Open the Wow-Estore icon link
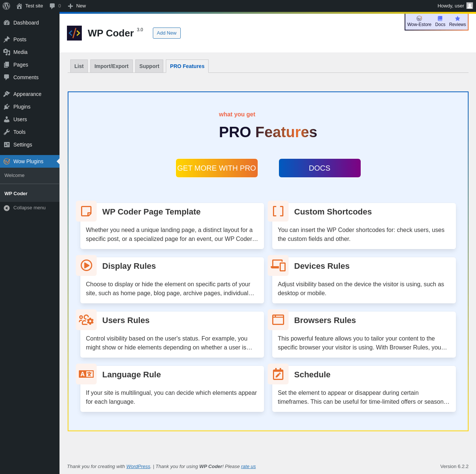This screenshot has height=474, width=476. [419, 19]
